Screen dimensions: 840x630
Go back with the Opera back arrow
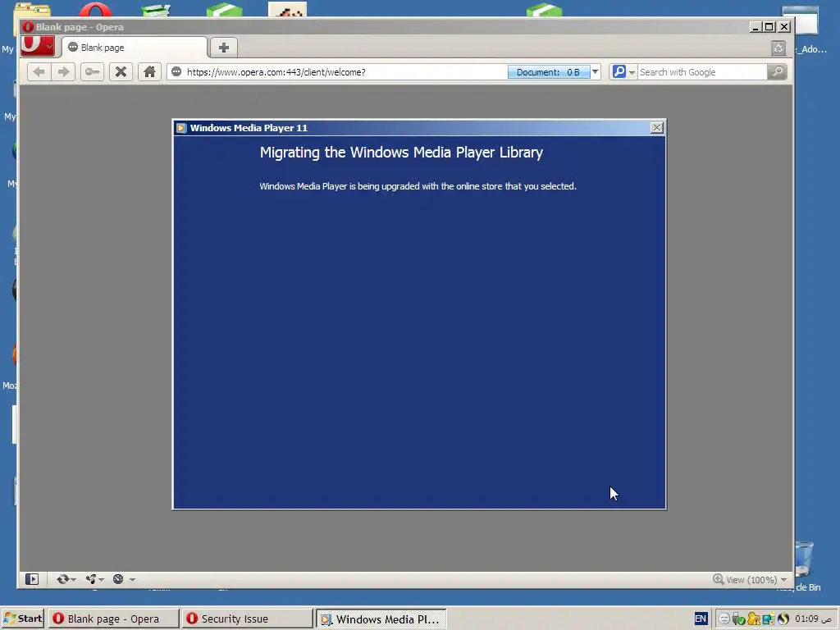(39, 72)
